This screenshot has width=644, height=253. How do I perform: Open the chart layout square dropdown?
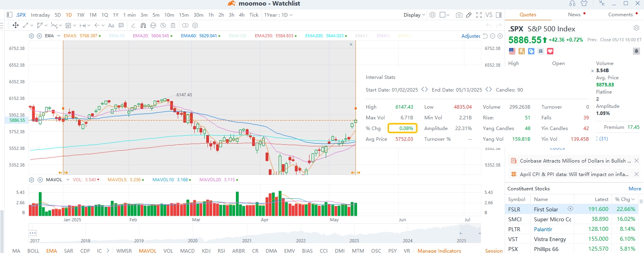445,15
